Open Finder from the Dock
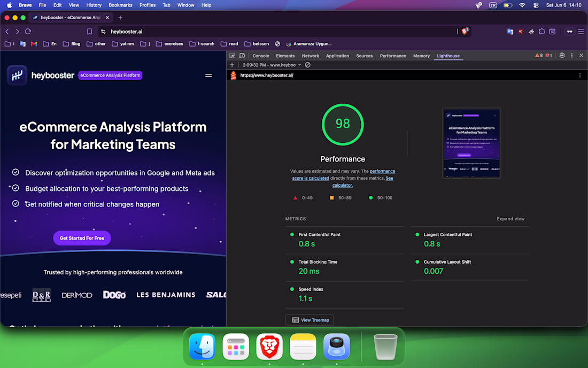This screenshot has height=368, width=588. pos(202,347)
